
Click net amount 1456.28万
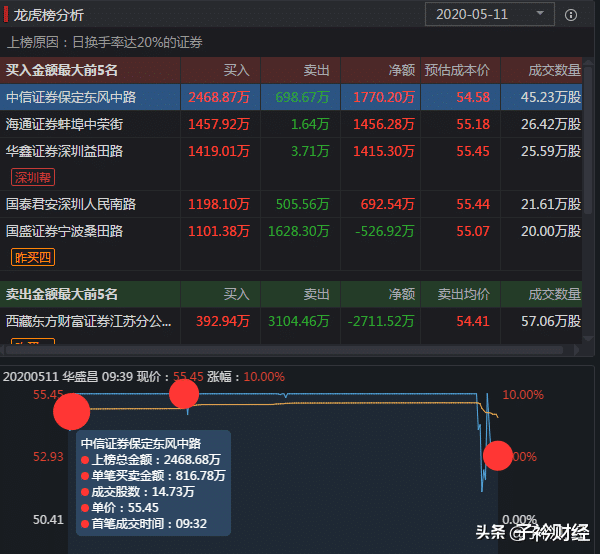click(x=384, y=124)
